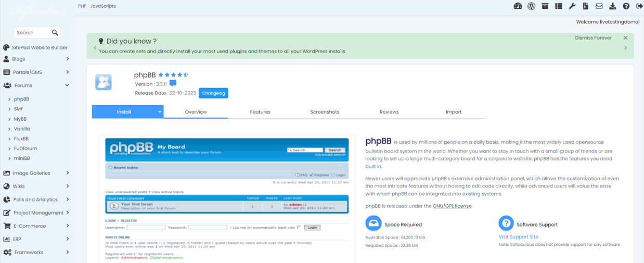Image resolution: width=644 pixels, height=263 pixels.
Task: Show the previous tip with left arrow
Action: click(x=95, y=48)
